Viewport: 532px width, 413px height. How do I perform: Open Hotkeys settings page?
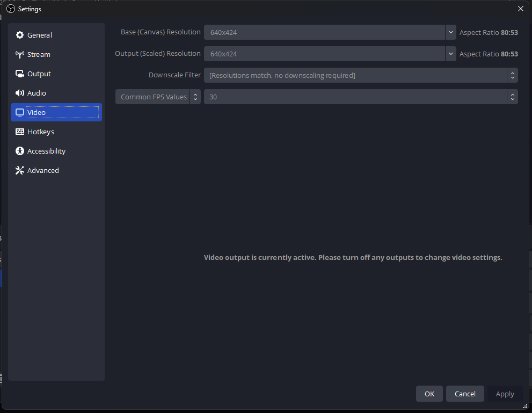tap(56, 132)
